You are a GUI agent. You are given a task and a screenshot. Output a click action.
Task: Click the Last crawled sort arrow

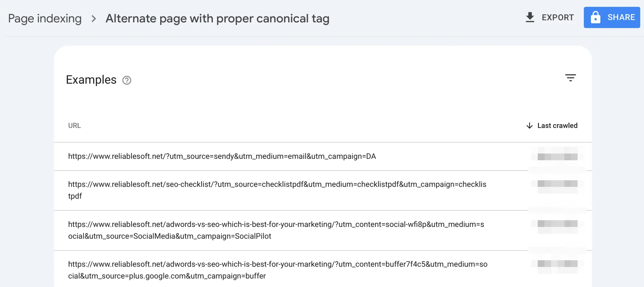[530, 125]
